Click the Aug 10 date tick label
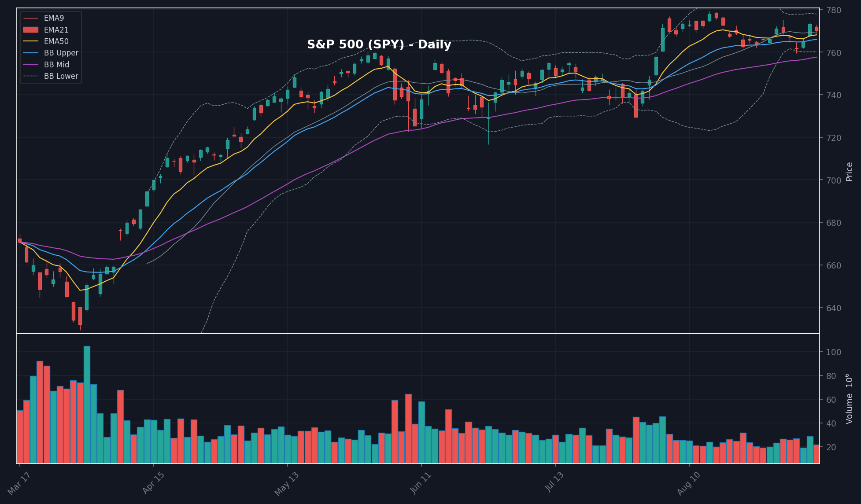The image size is (861, 504). 689,483
